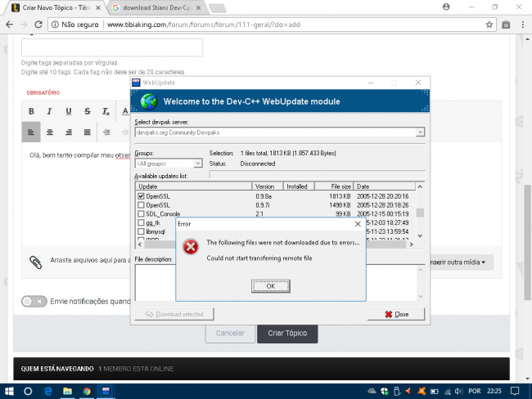Open Chrome three-dot menu

coord(522,25)
